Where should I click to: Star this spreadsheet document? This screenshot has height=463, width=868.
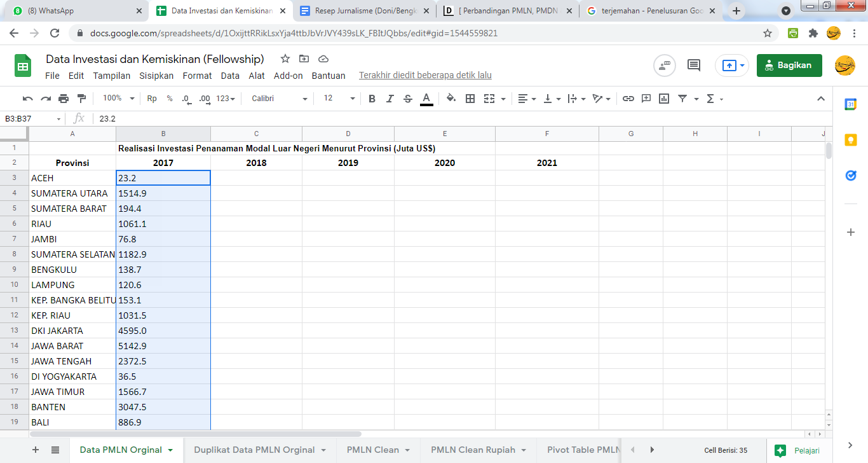[285, 59]
